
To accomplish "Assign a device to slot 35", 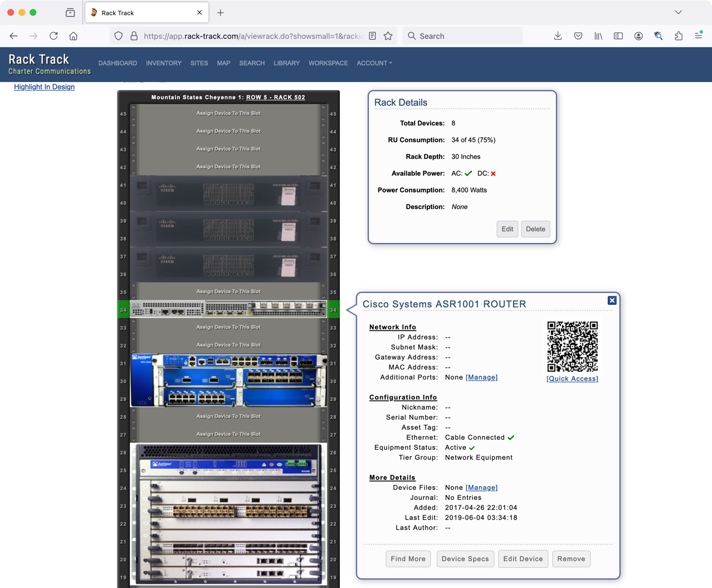I will 228,291.
